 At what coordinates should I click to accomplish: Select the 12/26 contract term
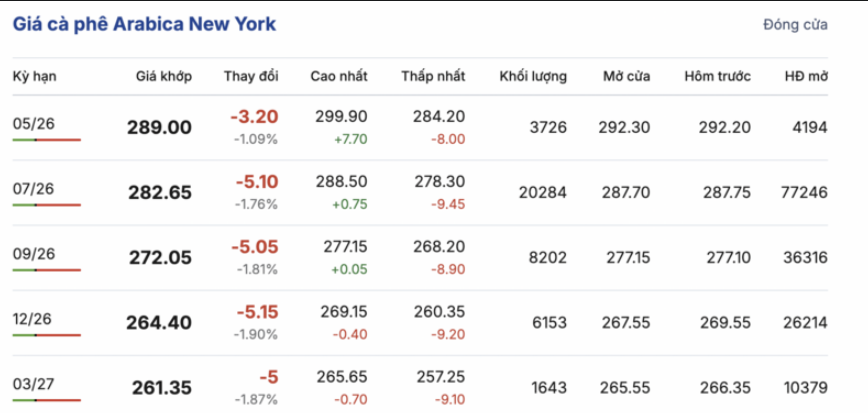(34, 318)
